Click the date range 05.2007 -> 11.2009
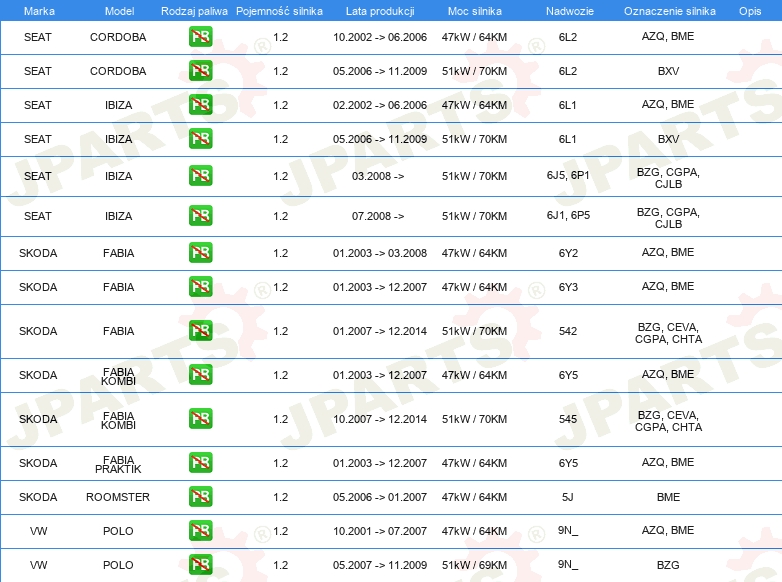782x582 pixels. 380,565
